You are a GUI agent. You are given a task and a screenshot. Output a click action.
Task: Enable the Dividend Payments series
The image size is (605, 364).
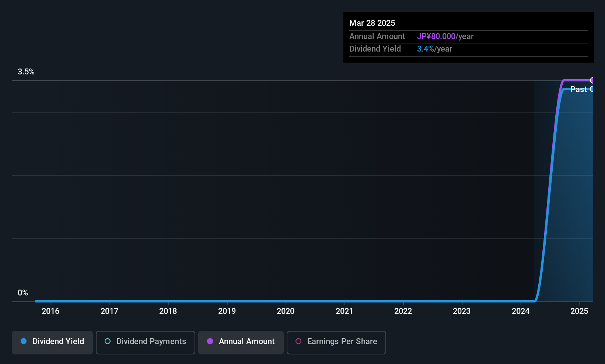[146, 342]
